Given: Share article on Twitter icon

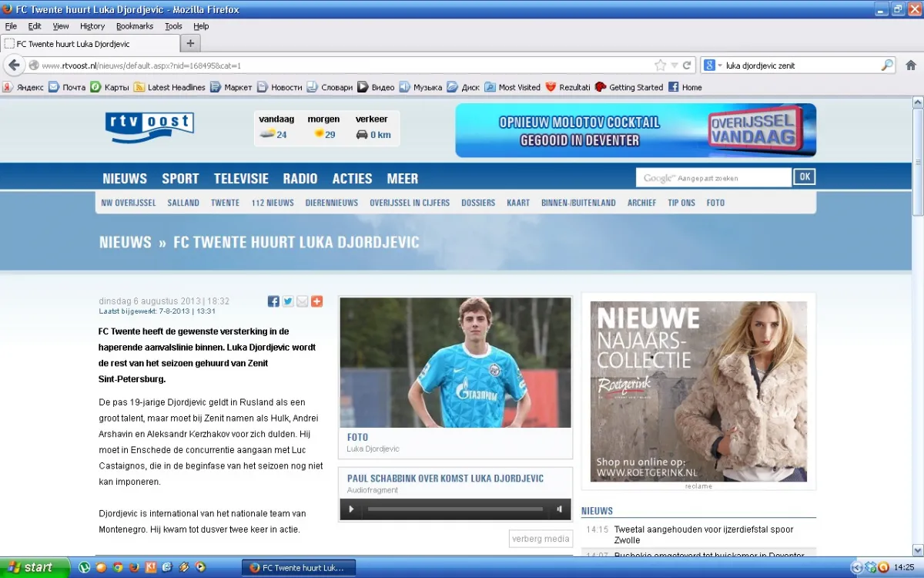Looking at the screenshot, I should tap(288, 301).
